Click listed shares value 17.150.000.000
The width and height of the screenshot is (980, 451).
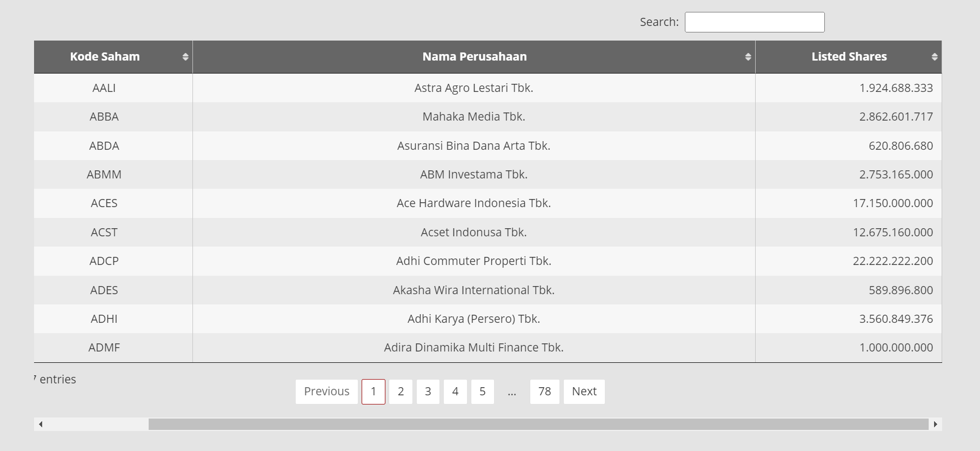(x=893, y=203)
